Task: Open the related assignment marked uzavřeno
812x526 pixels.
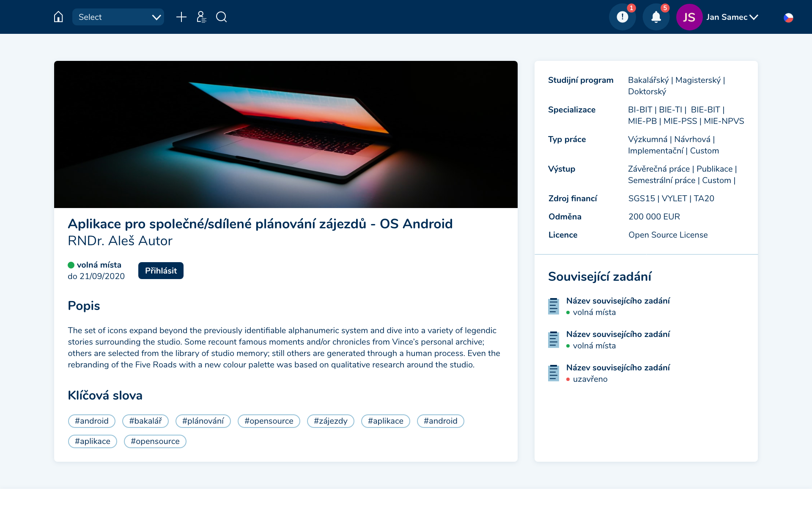Action: click(x=618, y=367)
